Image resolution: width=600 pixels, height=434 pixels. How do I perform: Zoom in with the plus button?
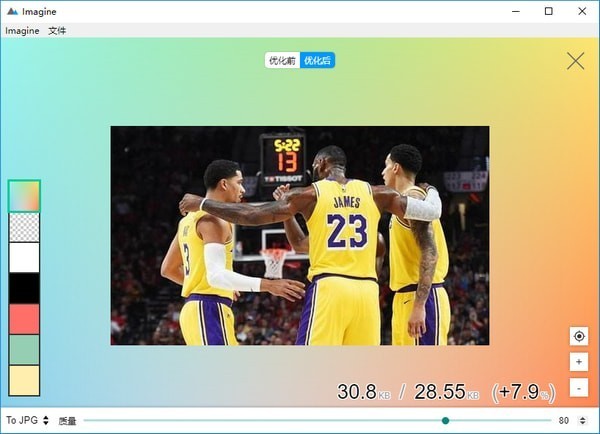(579, 362)
